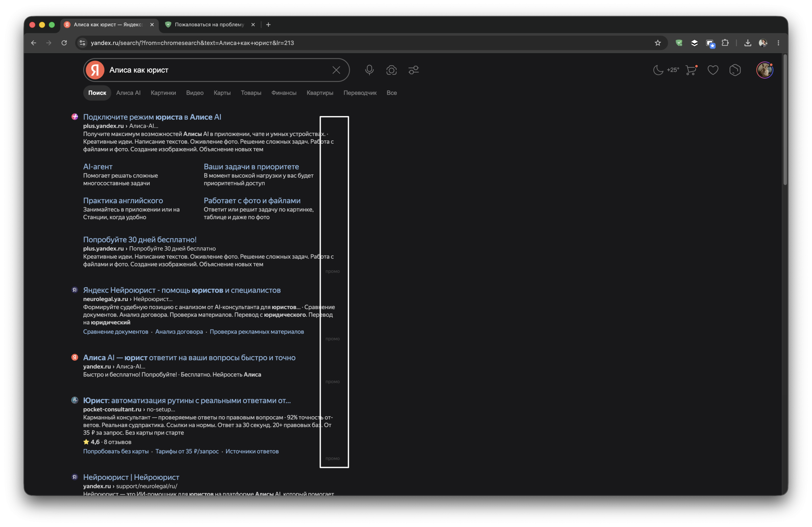812x527 pixels.
Task: Open 'Нейроюрист | Нейроюрист' result
Action: (x=131, y=477)
